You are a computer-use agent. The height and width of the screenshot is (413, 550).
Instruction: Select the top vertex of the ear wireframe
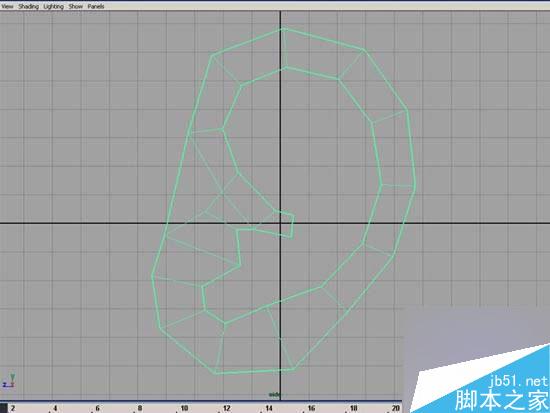tap(283, 28)
